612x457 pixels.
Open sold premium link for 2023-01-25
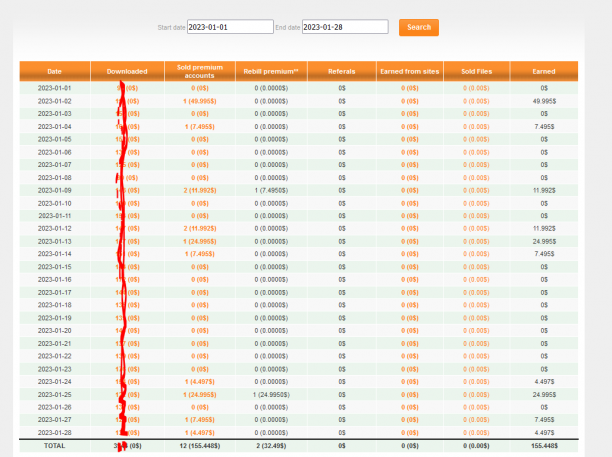pos(200,395)
